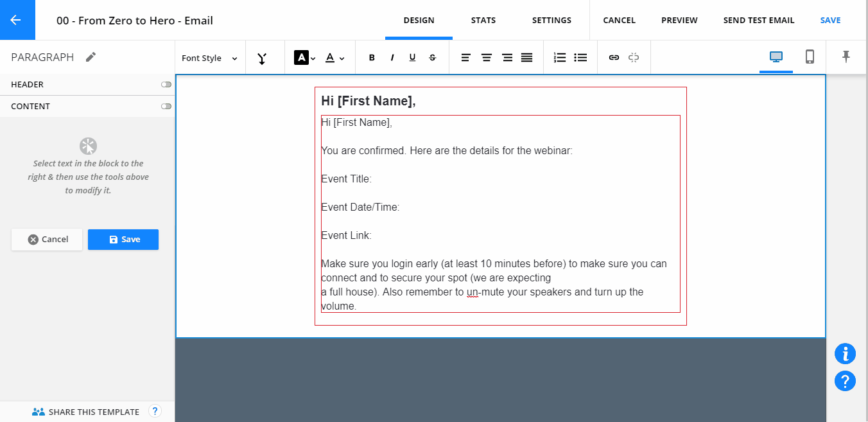Click the blue Save button in the sidebar
The width and height of the screenshot is (868, 422).
click(123, 239)
